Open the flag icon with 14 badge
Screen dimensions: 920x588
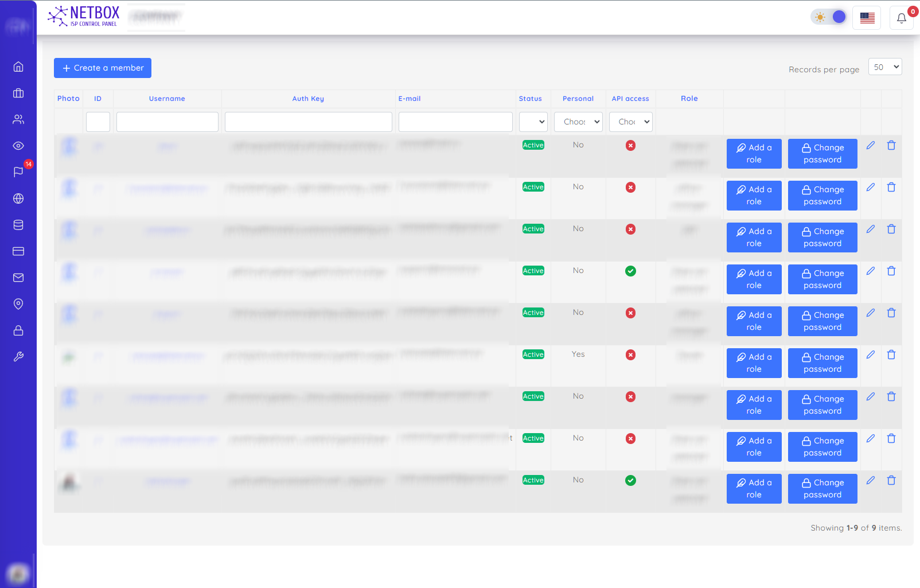click(x=18, y=172)
